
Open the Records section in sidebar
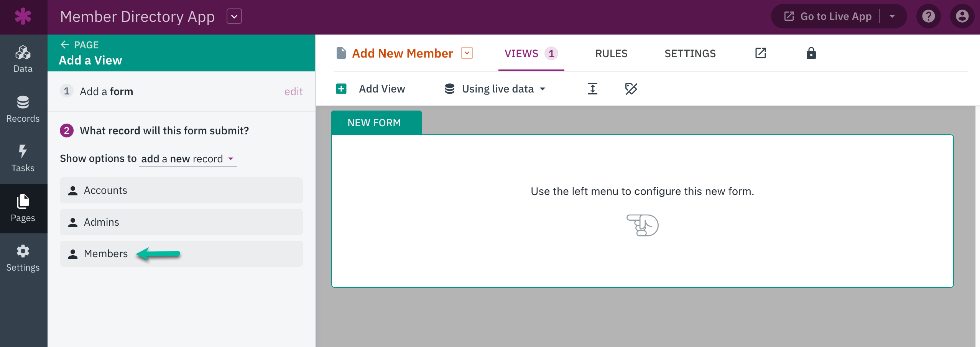pyautogui.click(x=23, y=109)
